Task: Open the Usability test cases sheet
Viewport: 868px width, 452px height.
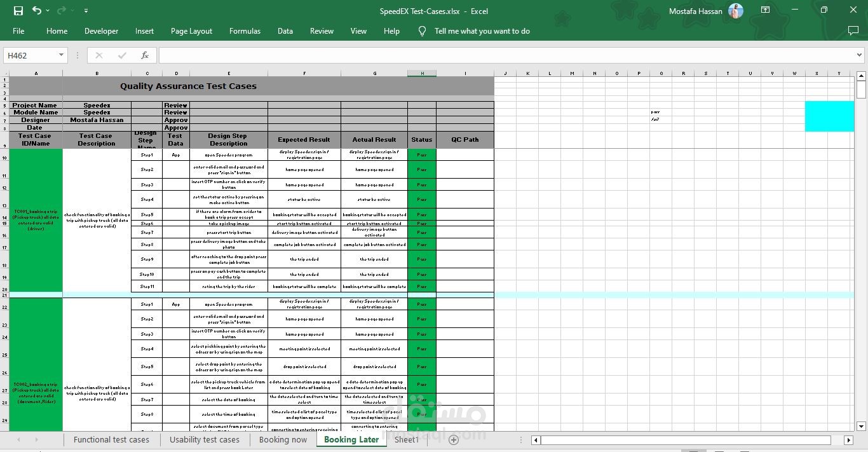Action: pos(205,439)
